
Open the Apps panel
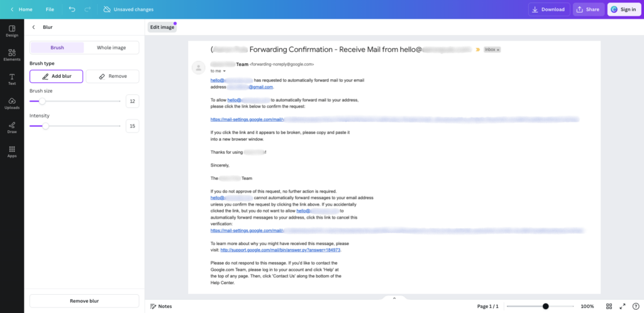(x=12, y=152)
